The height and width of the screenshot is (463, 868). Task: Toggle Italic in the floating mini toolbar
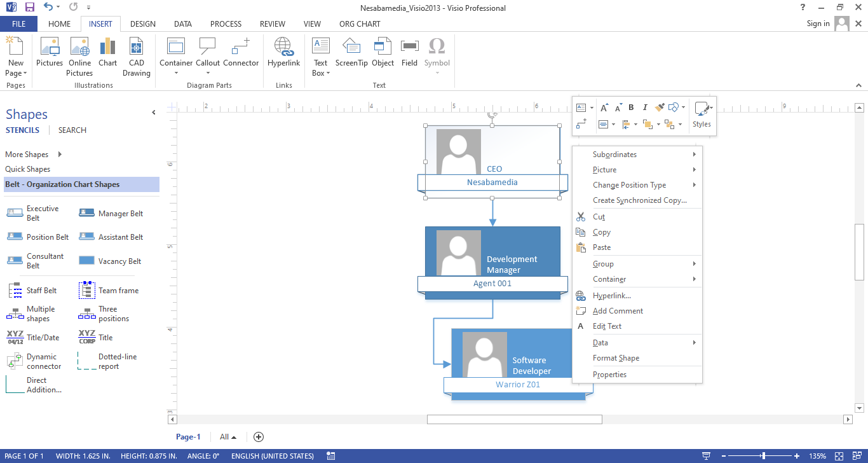(645, 107)
